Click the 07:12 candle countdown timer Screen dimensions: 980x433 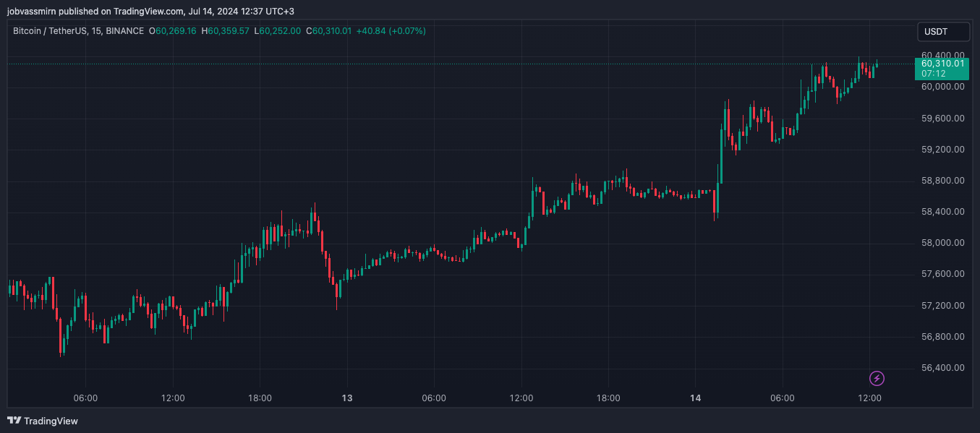click(934, 74)
